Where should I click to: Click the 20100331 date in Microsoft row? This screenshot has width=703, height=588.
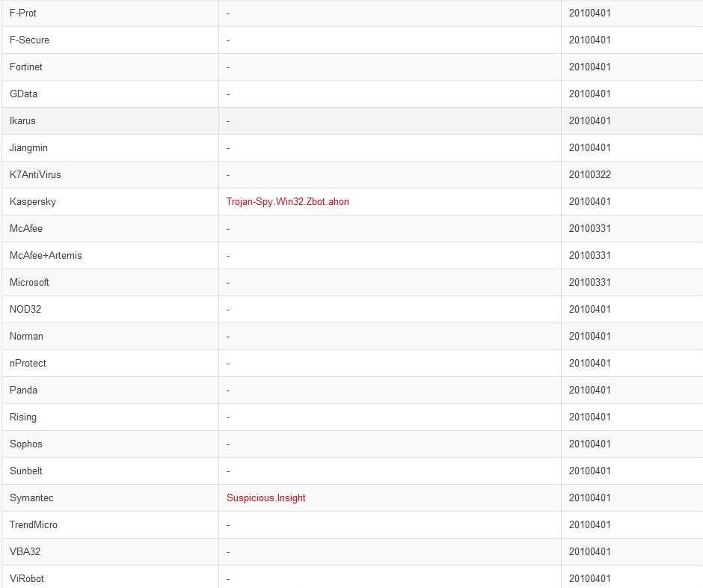coord(589,282)
